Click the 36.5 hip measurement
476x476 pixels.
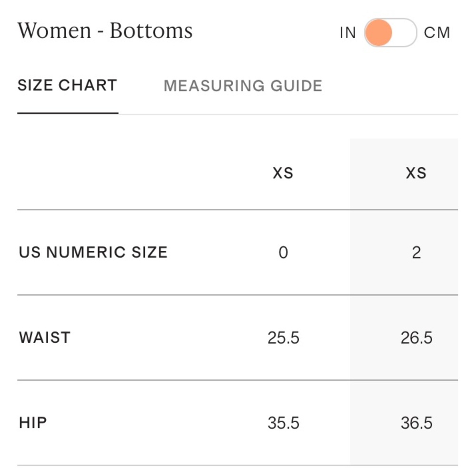tap(416, 423)
